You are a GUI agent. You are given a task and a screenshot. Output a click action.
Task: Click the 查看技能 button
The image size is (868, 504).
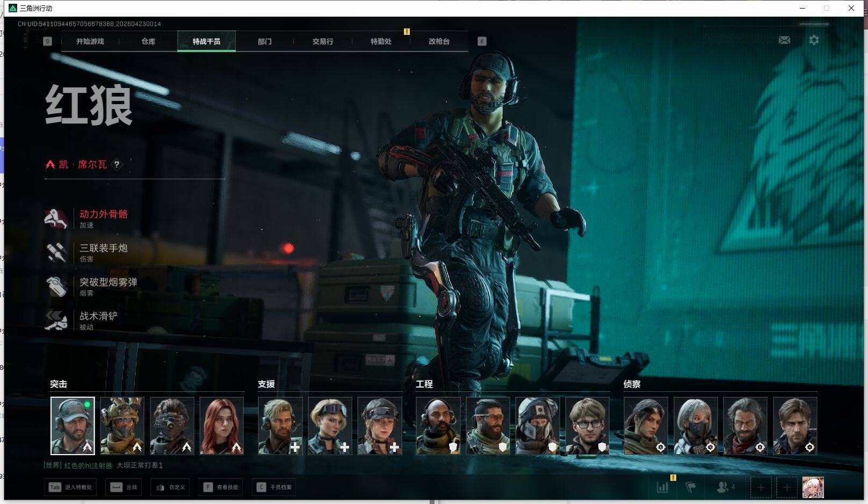pyautogui.click(x=221, y=487)
